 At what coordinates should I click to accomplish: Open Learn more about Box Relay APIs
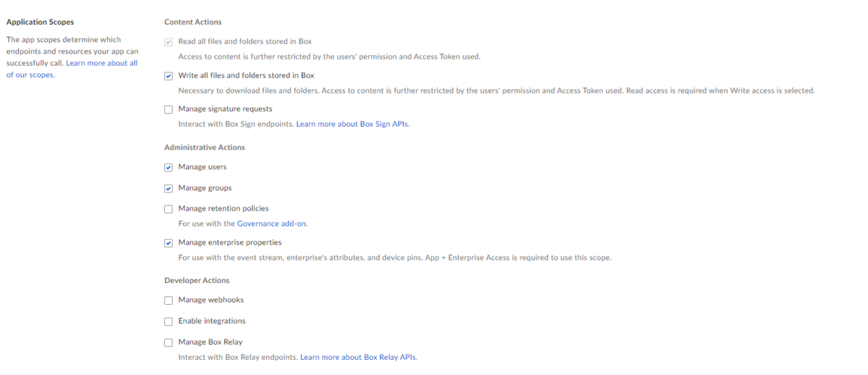click(x=358, y=357)
